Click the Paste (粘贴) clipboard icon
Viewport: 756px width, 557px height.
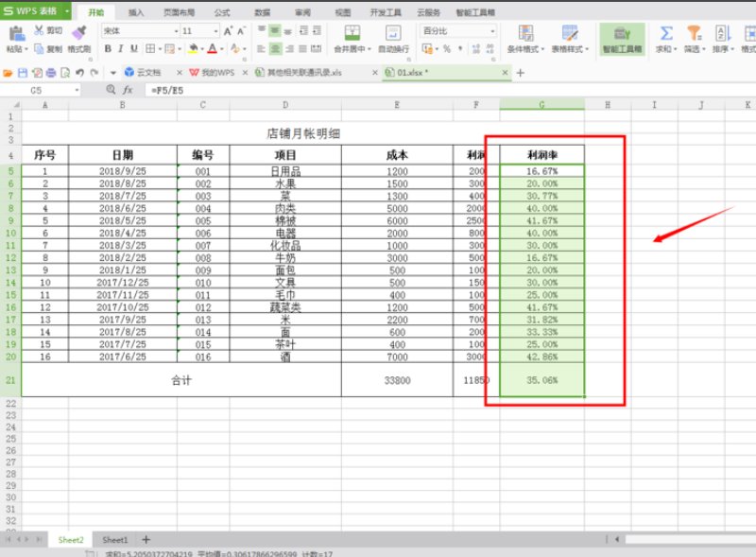pos(16,36)
